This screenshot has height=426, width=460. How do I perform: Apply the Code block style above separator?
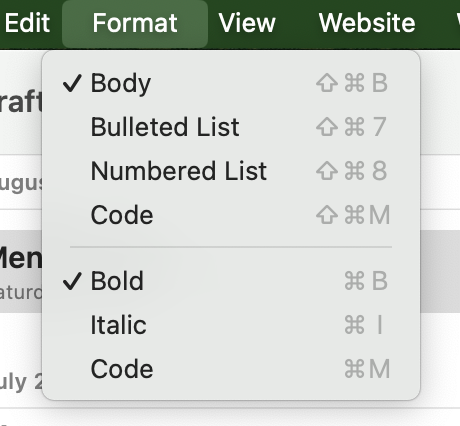tap(231, 215)
